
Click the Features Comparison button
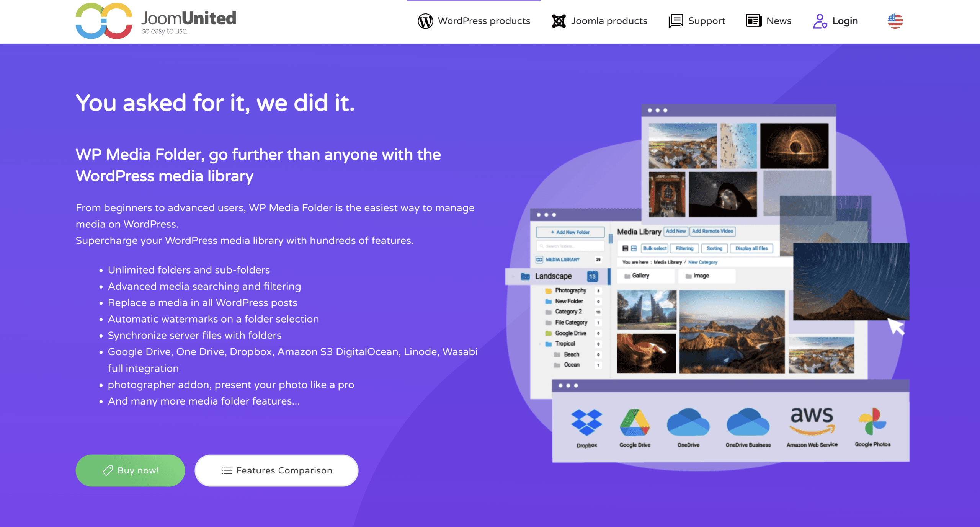[x=276, y=470]
